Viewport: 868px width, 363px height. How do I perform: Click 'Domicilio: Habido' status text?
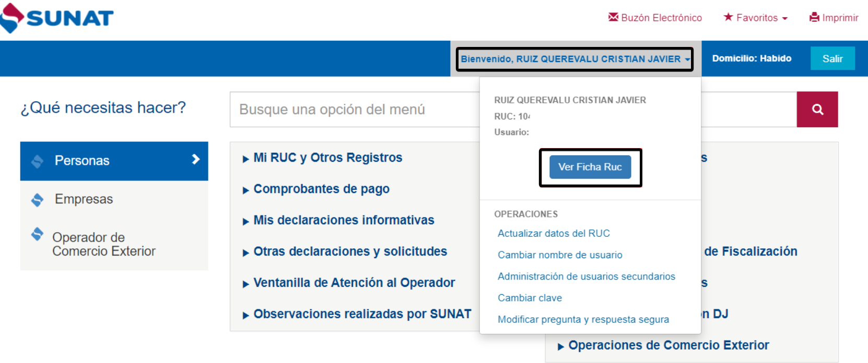pos(752,58)
